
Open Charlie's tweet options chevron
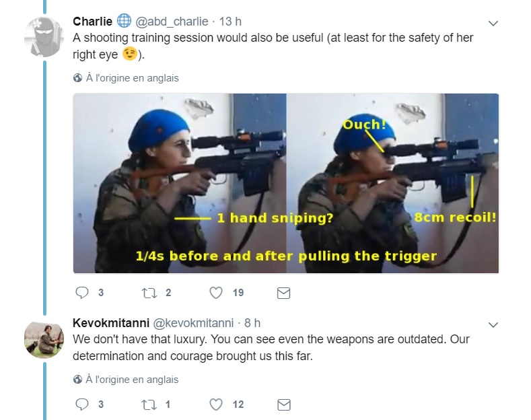[493, 24]
